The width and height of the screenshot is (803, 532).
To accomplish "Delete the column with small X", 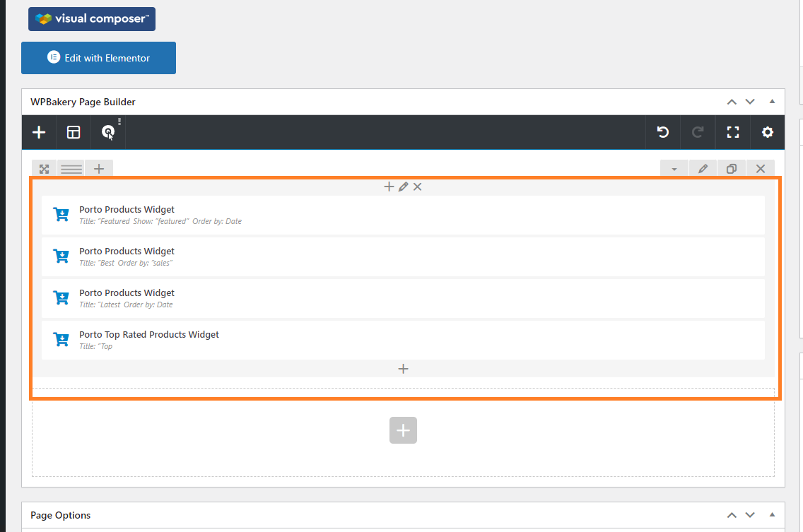I will point(417,187).
